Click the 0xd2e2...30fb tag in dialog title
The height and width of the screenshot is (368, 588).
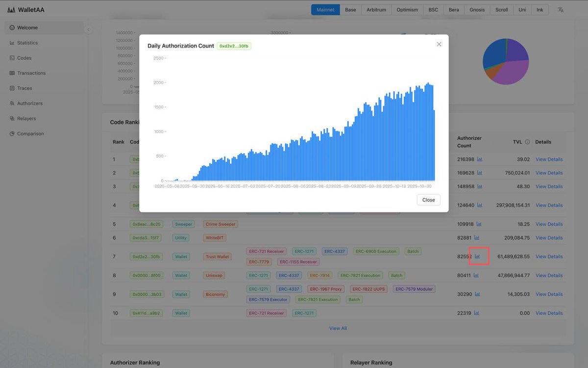pos(234,46)
